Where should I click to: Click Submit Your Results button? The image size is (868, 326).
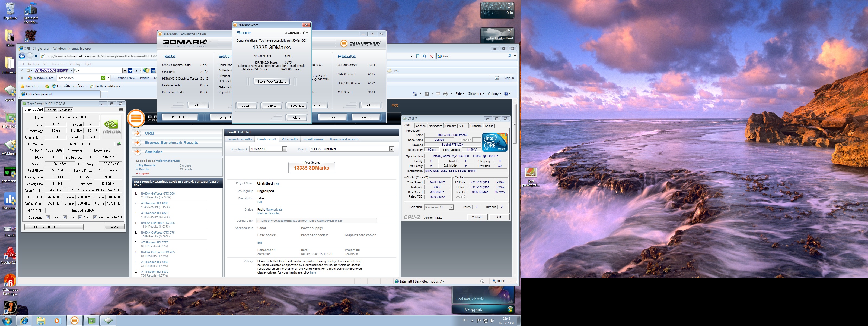pyautogui.click(x=271, y=81)
